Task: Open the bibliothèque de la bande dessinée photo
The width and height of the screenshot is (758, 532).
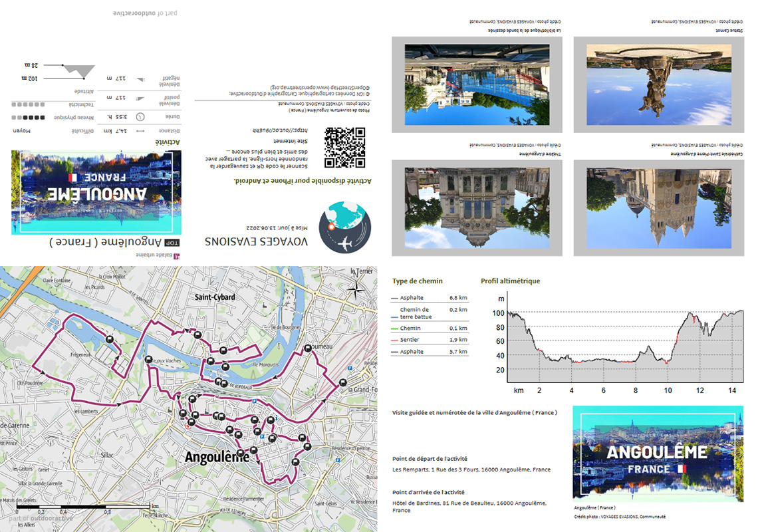Action: tap(477, 84)
